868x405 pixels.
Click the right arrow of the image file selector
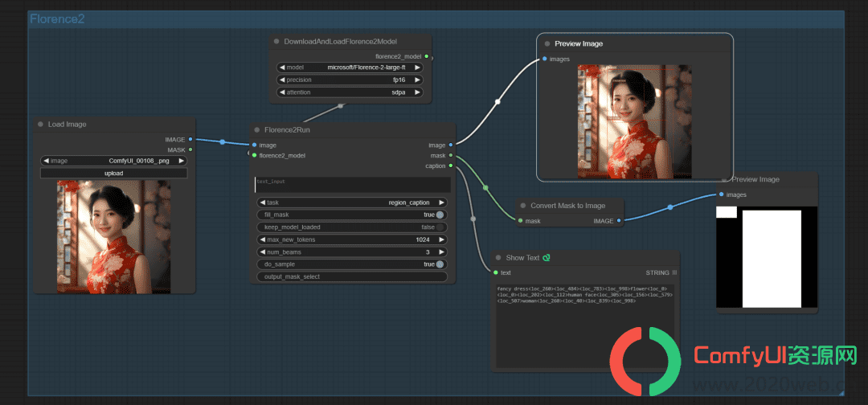tap(181, 161)
